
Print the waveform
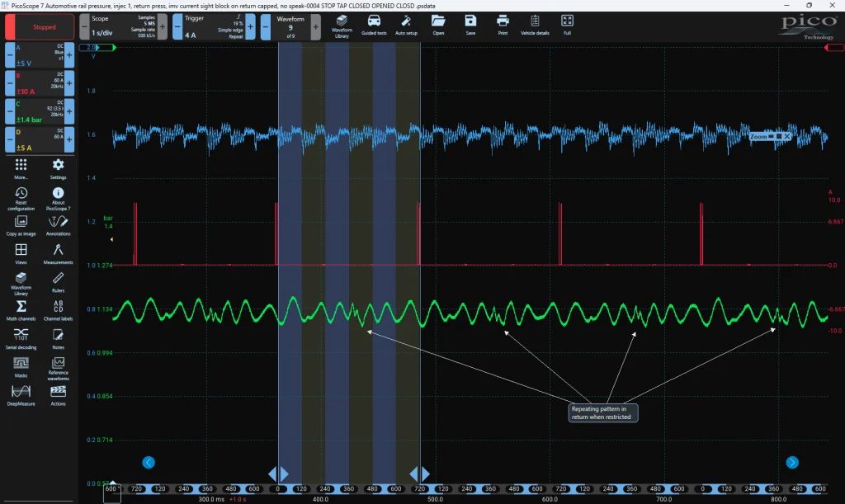click(x=503, y=26)
